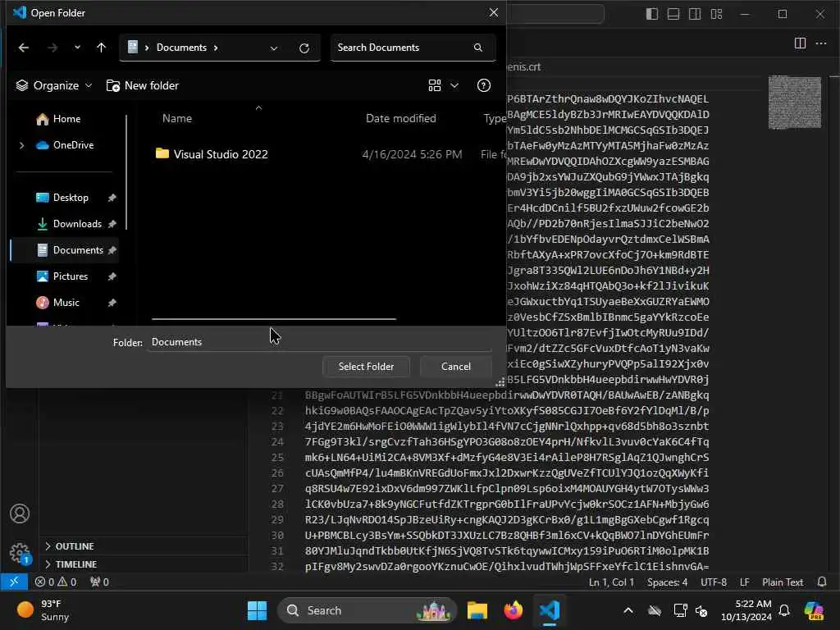Viewport: 840px width, 630px height.
Task: Open Pictures quick access location
Action: pos(62,276)
